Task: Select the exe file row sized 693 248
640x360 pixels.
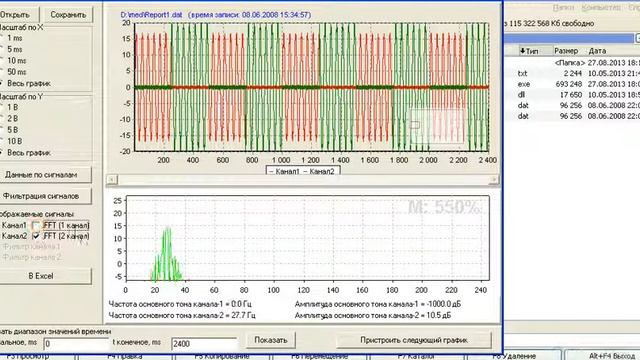Action: (x=572, y=84)
